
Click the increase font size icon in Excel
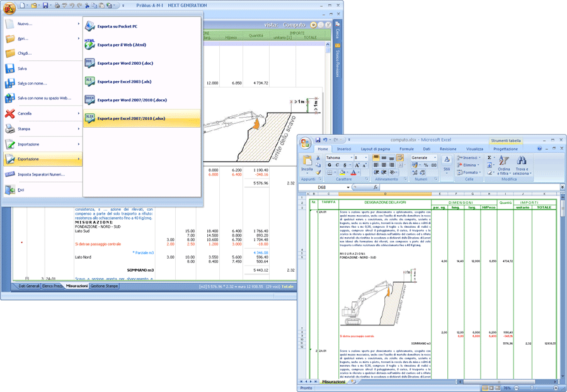pyautogui.click(x=357, y=165)
